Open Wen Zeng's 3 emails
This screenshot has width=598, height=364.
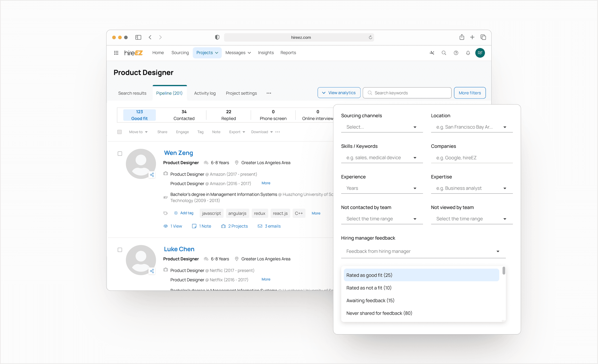(x=269, y=226)
